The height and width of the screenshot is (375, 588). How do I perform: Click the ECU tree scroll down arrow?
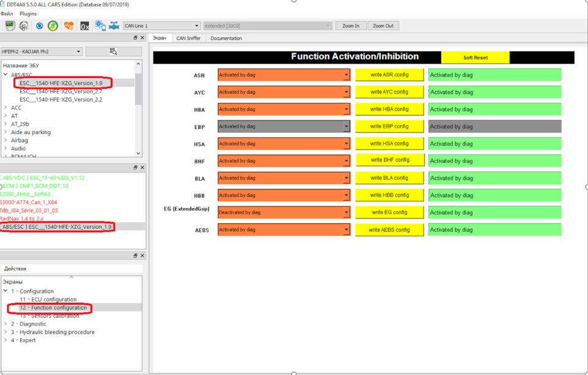138,153
